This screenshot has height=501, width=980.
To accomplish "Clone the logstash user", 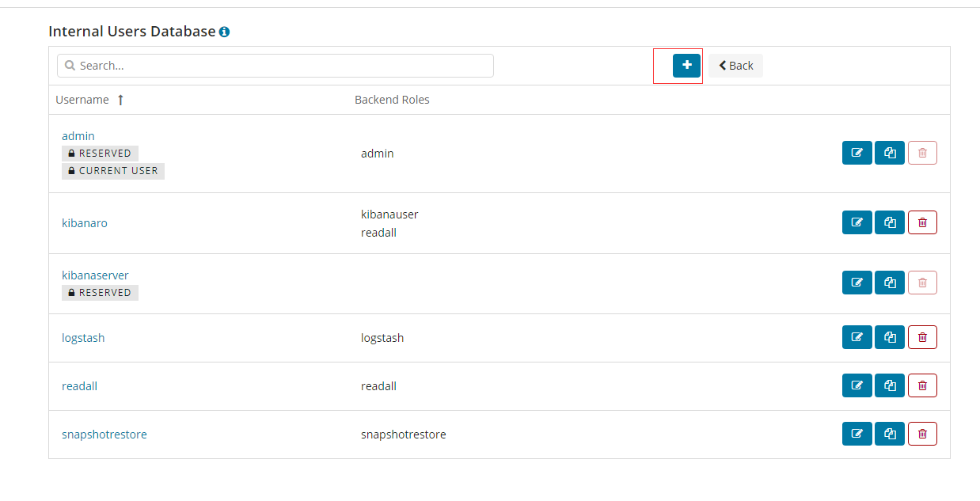I will 890,338.
